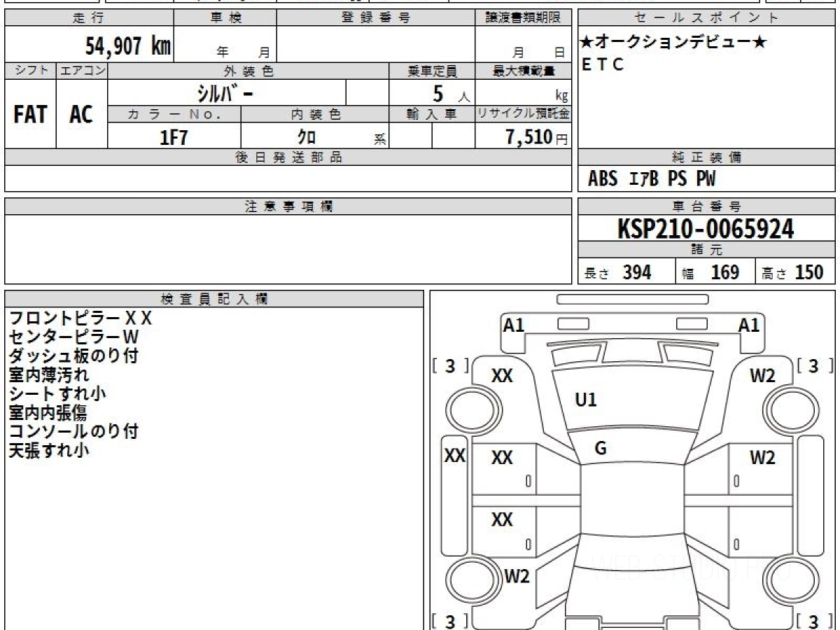Click the シフト header label
Viewport: 840px width, 630px height.
point(31,71)
